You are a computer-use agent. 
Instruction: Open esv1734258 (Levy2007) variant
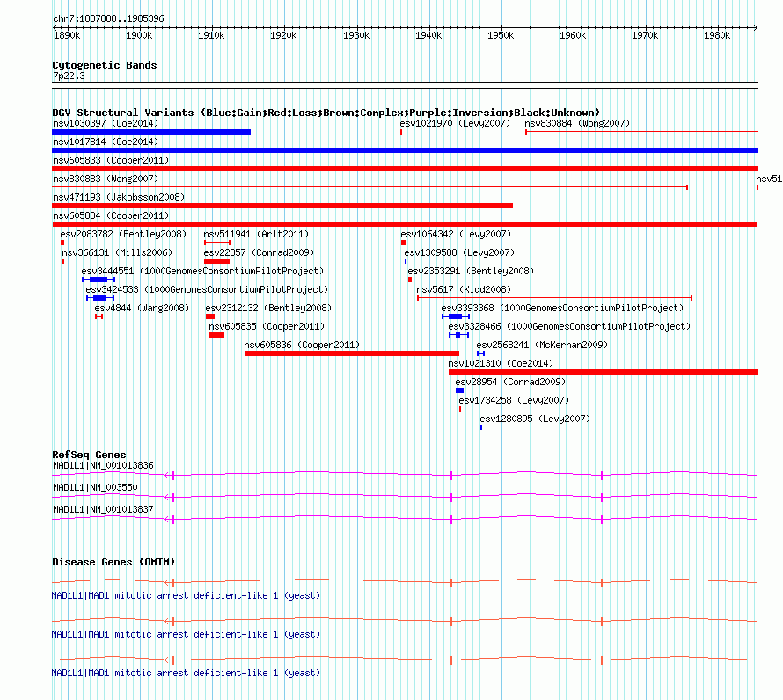coord(514,400)
